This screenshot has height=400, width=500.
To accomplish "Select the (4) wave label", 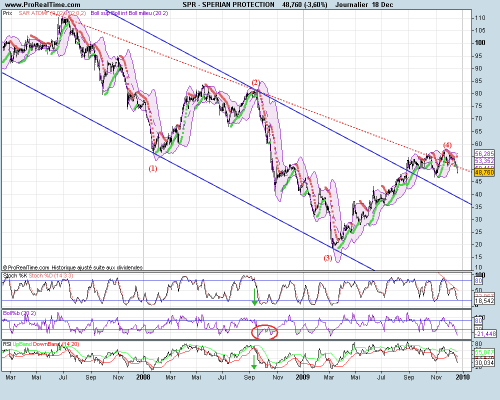I will (447, 145).
